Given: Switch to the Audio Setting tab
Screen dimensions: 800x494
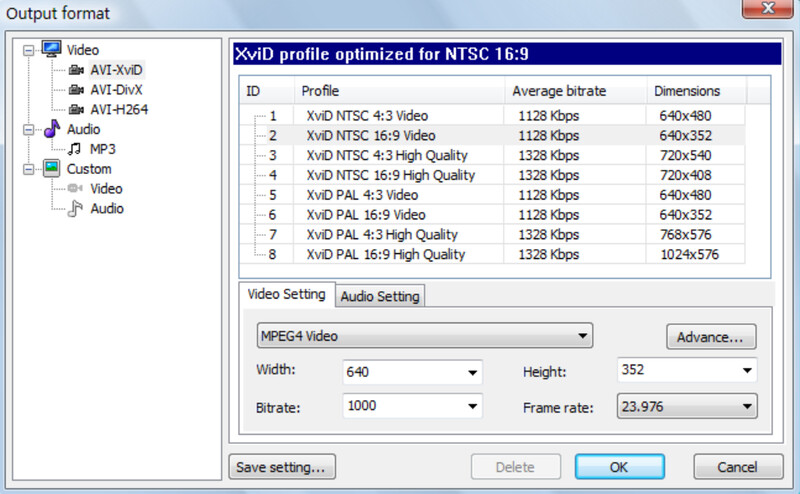Looking at the screenshot, I should point(380,296).
